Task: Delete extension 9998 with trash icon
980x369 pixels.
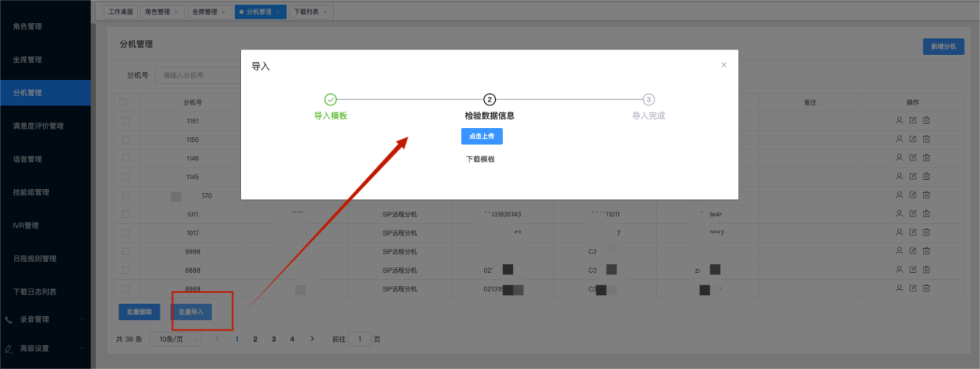Action: pyautogui.click(x=926, y=251)
